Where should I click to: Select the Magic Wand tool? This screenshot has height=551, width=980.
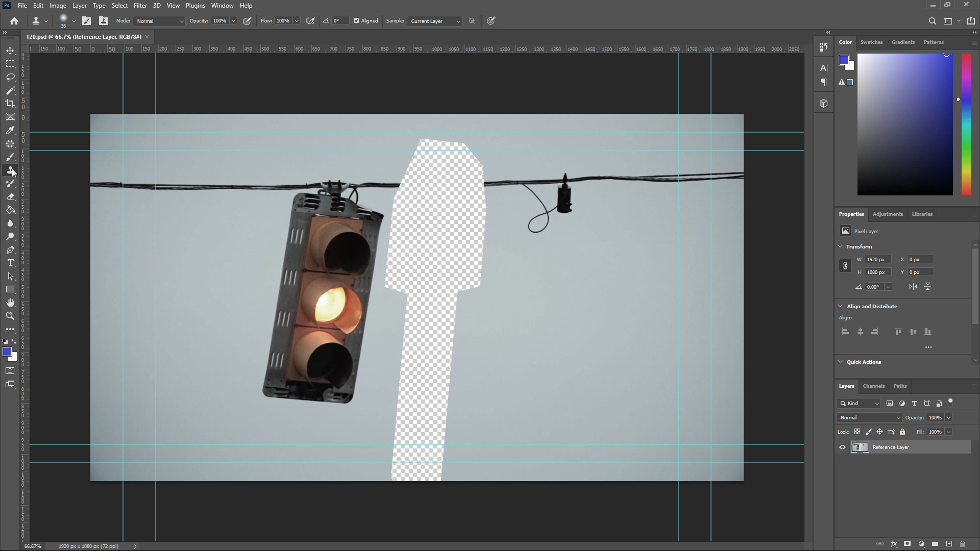10,90
